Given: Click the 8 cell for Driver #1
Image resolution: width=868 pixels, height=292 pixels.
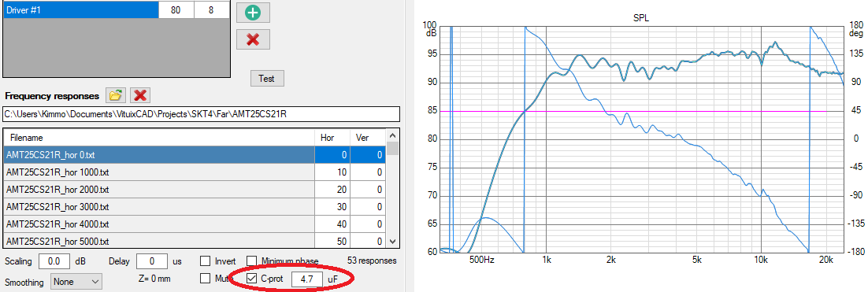Looking at the screenshot, I should click(x=211, y=9).
